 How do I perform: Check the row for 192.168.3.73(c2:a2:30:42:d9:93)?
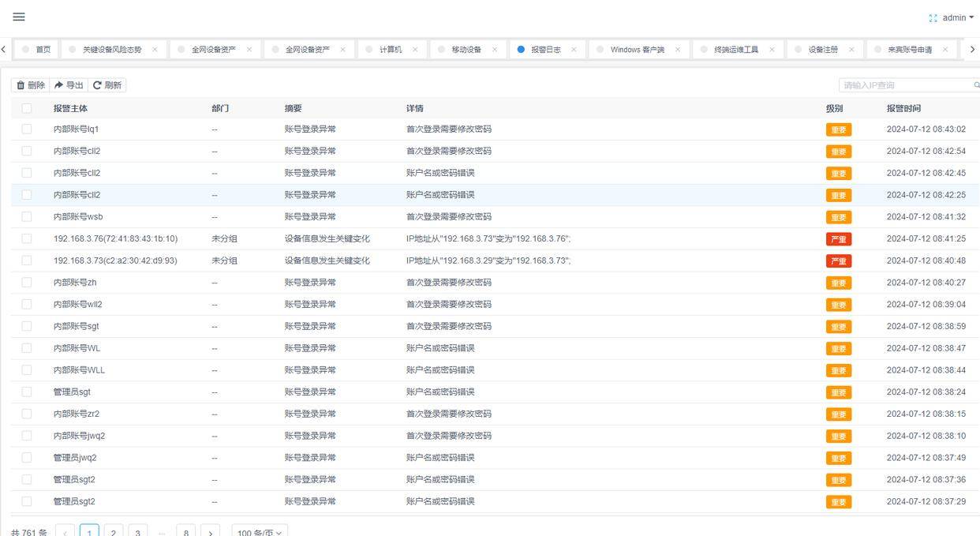click(27, 261)
